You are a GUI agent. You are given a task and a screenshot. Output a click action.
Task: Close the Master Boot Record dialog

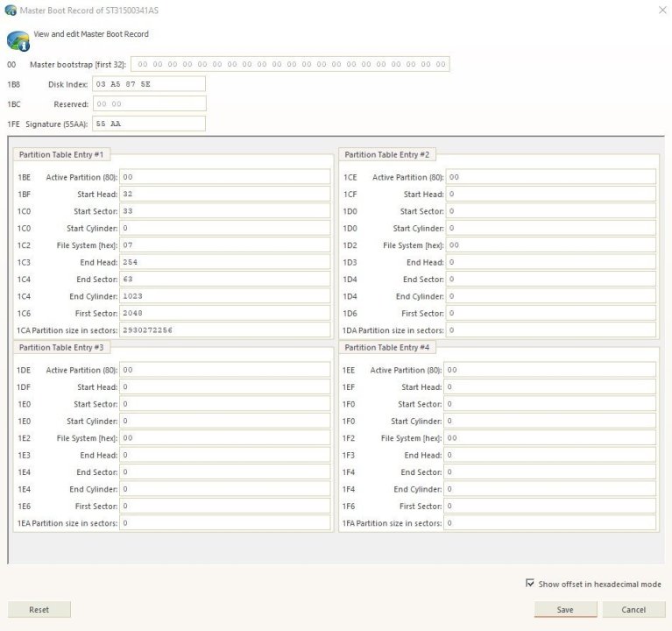pos(661,10)
